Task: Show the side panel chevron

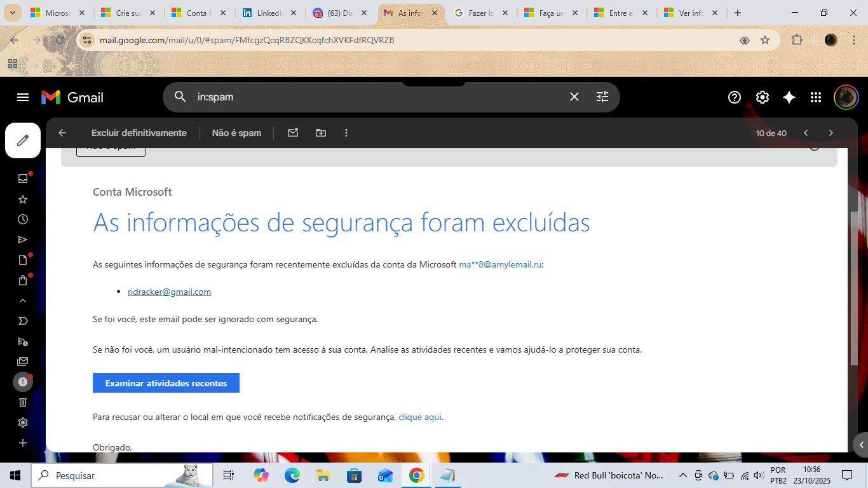Action: point(862,445)
